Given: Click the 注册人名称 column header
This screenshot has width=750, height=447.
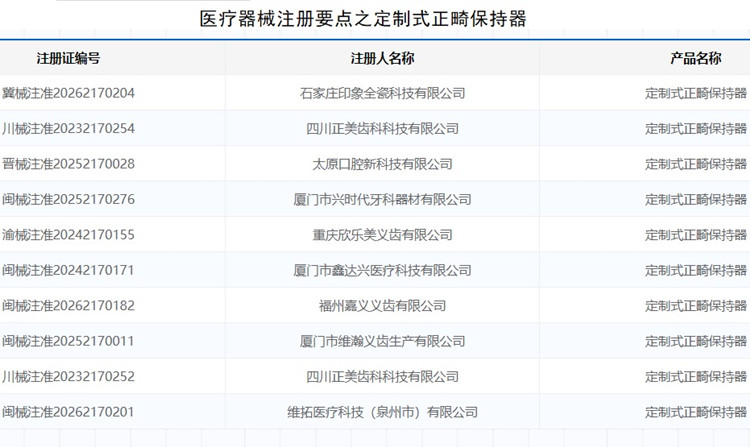Looking at the screenshot, I should tap(382, 58).
